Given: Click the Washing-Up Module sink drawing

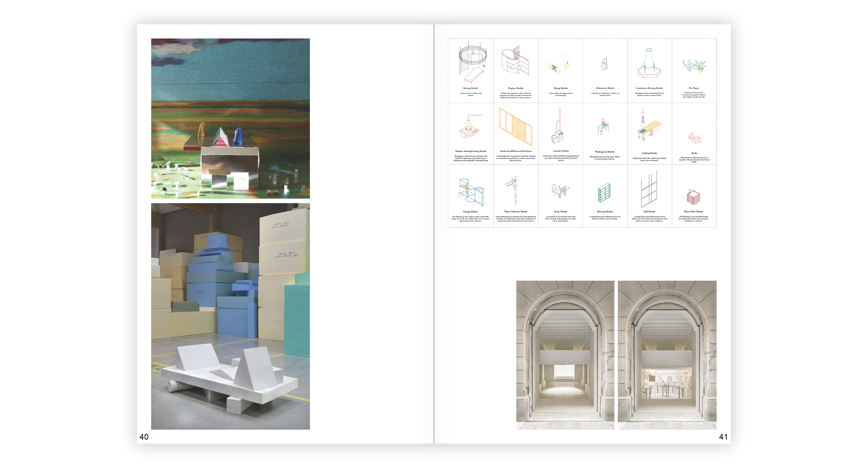Looking at the screenshot, I should (603, 127).
